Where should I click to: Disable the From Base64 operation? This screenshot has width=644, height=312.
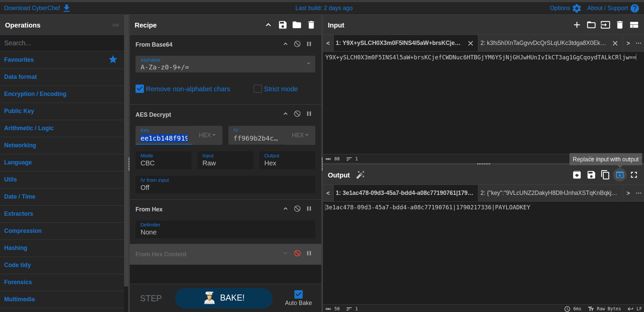[297, 44]
